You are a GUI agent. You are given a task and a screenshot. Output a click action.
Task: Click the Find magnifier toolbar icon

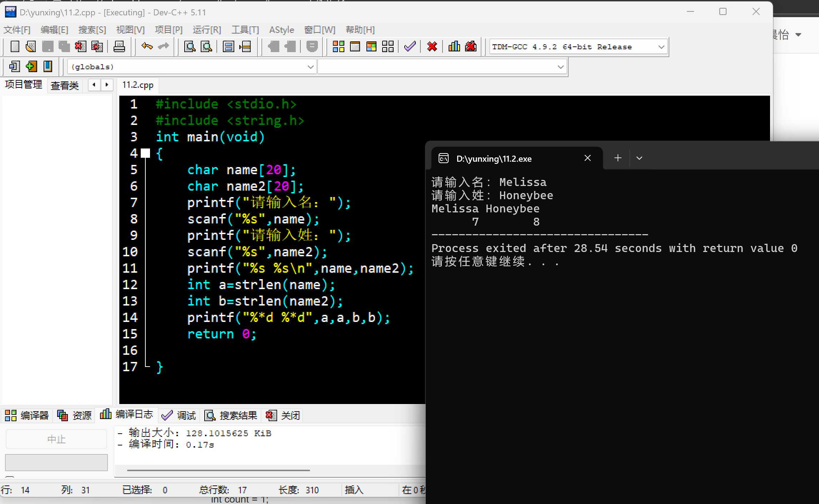tap(189, 47)
